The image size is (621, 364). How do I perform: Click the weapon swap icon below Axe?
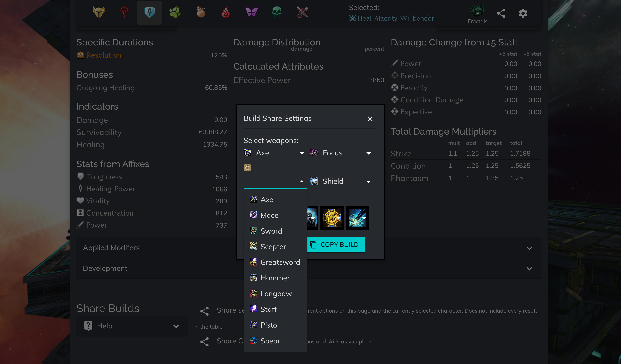[x=247, y=168]
